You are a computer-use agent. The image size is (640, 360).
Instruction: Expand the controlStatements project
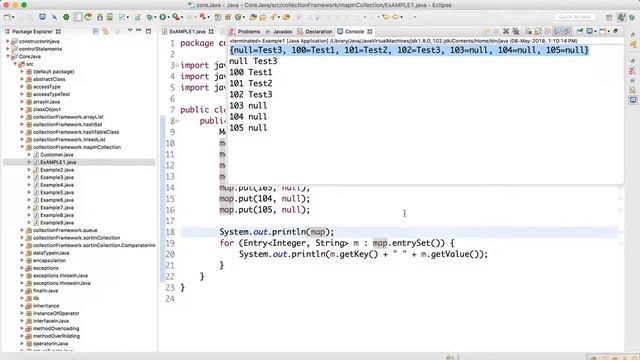pos(8,49)
